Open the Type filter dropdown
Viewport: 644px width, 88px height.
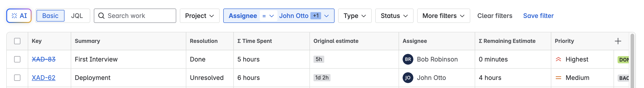(354, 16)
